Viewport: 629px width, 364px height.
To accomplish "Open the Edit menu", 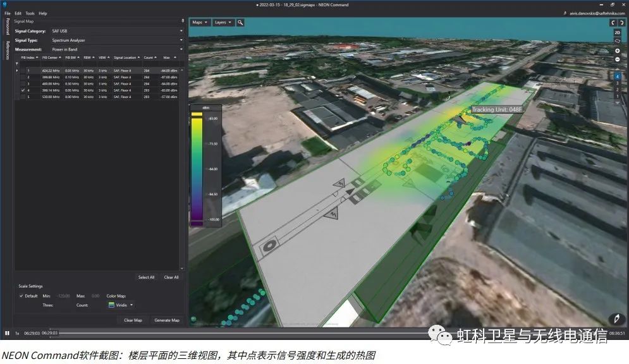I will coord(18,13).
